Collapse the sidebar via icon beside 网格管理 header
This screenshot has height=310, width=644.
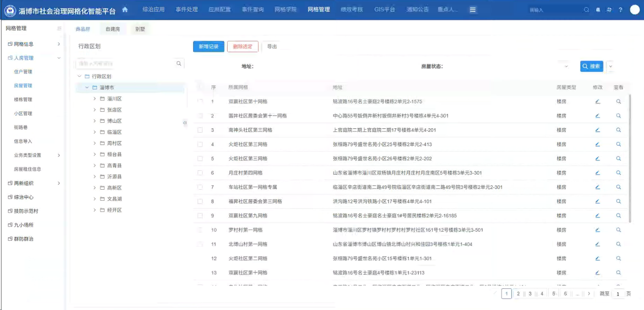click(x=59, y=29)
